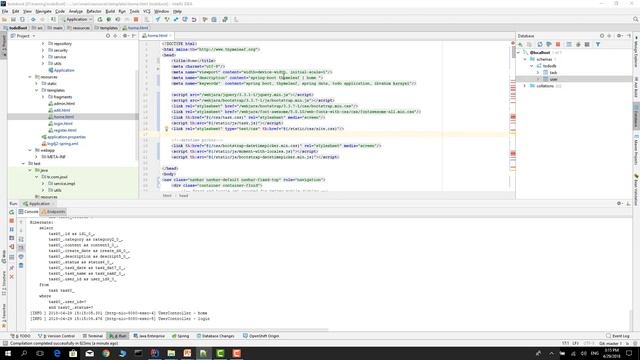The width and height of the screenshot is (640, 360).
Task: Open the table editor icon in Database toolbar
Action: (x=569, y=44)
